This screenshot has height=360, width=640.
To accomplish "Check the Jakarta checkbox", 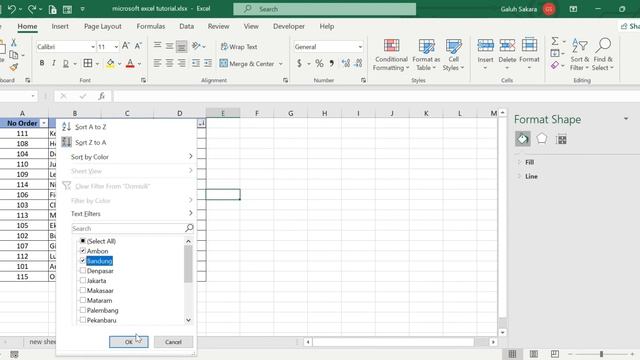I will (x=83, y=280).
